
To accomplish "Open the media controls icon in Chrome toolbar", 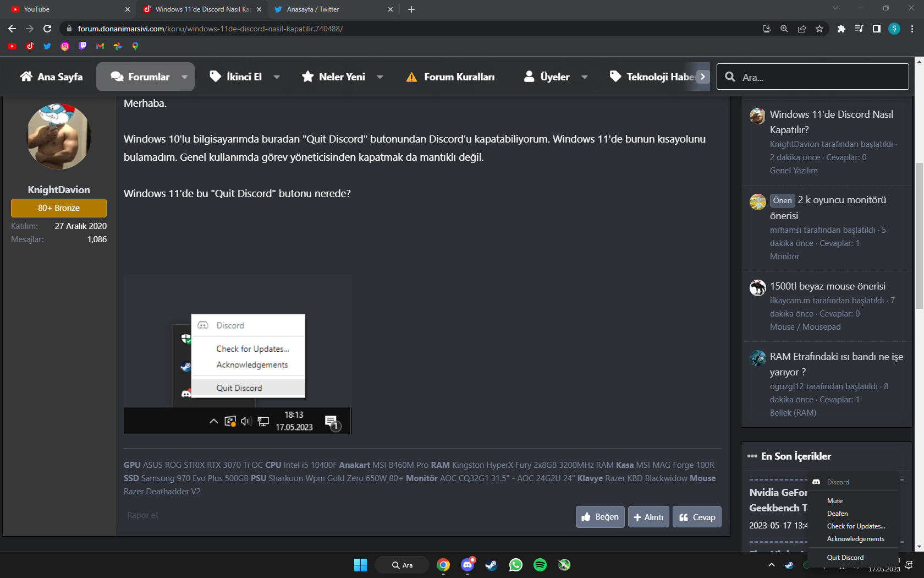I will point(859,29).
